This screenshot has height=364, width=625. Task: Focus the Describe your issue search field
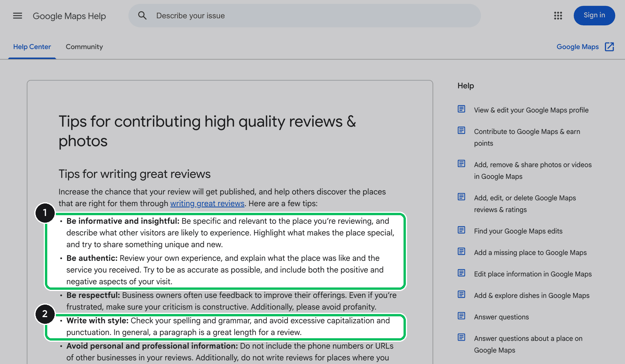click(305, 16)
